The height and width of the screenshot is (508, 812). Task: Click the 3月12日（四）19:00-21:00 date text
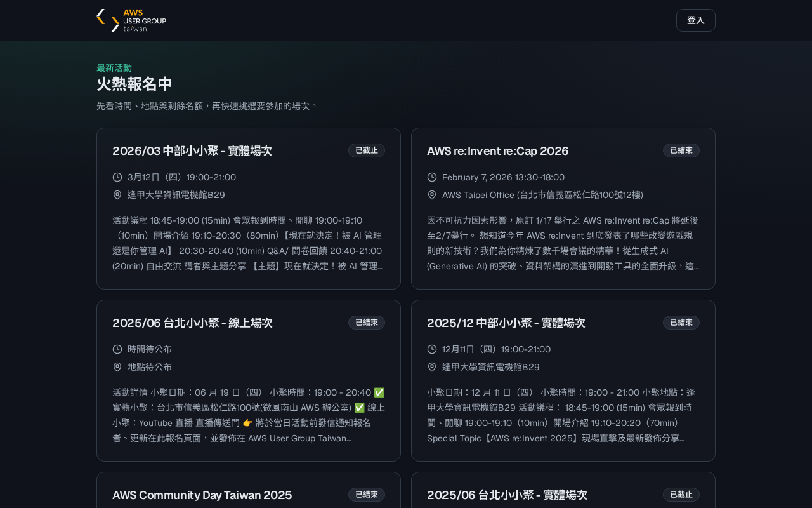coord(181,177)
